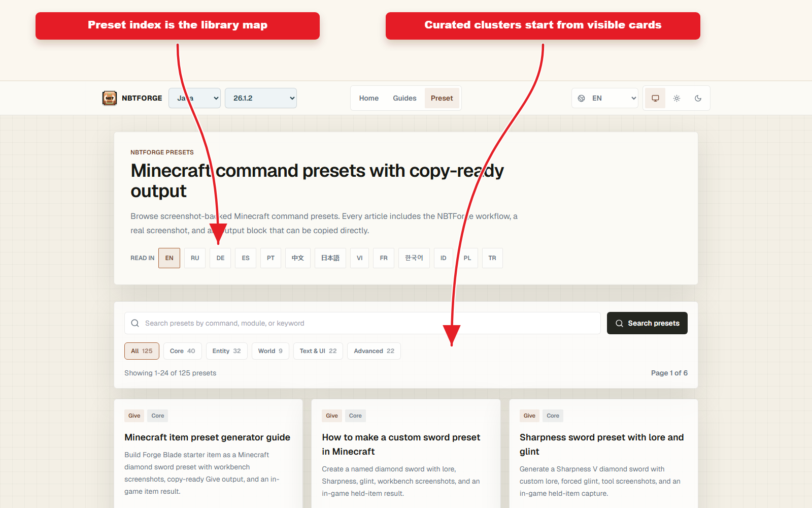Filter by Entity 32 presets
Viewport: 812px width, 508px height.
pyautogui.click(x=227, y=351)
